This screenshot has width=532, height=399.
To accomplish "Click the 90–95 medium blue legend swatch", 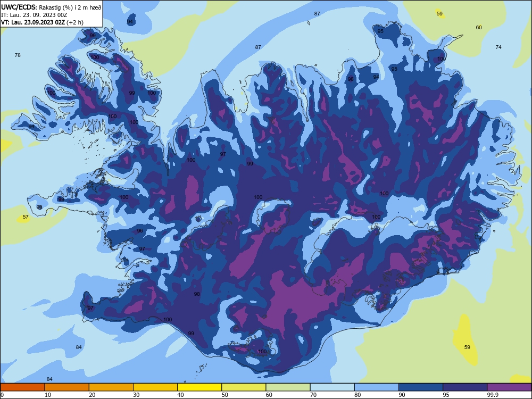I will (421, 387).
